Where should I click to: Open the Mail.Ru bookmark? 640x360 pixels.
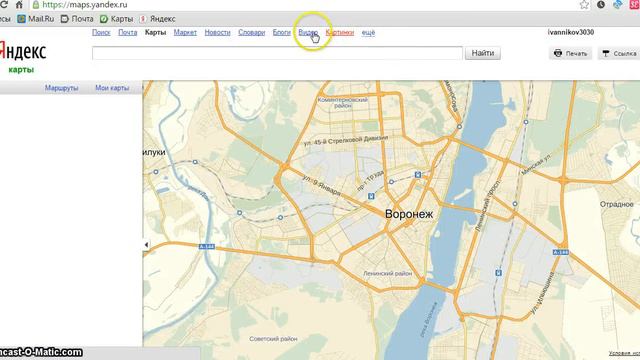[36, 19]
